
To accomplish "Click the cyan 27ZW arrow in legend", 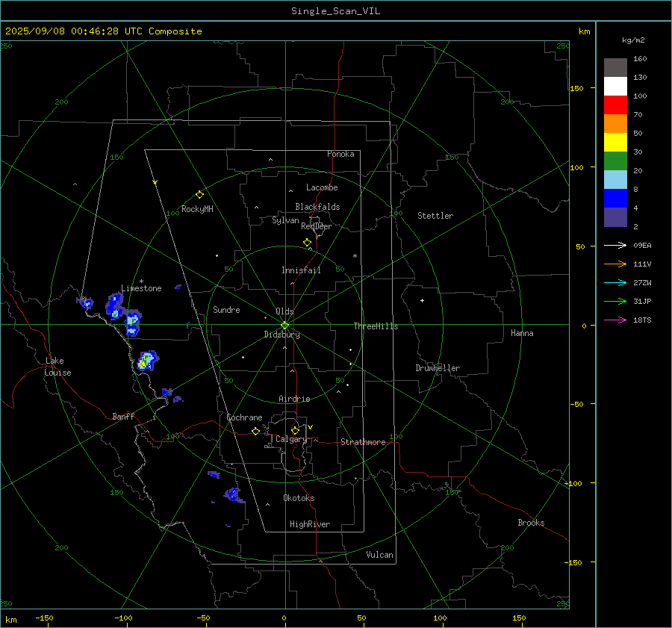I will (615, 282).
